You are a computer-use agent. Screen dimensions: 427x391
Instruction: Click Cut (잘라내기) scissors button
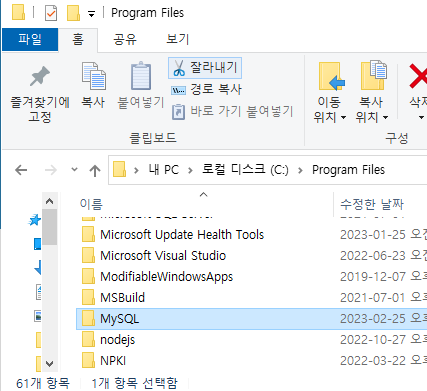point(205,68)
